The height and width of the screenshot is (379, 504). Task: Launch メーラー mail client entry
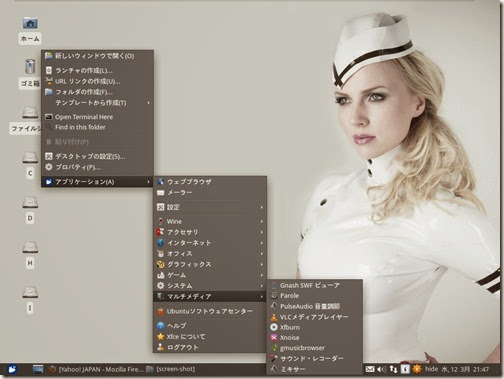(210, 192)
